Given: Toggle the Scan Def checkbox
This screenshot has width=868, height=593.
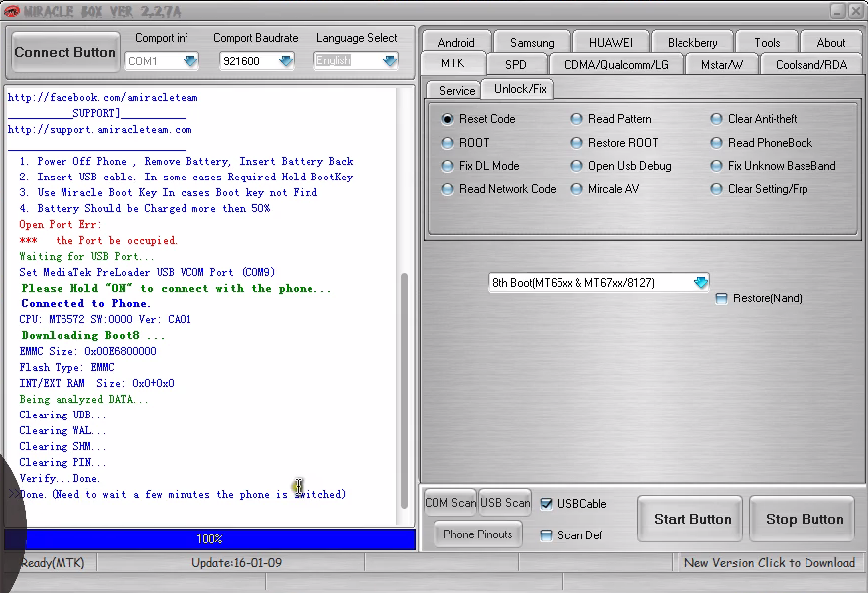Looking at the screenshot, I should [546, 535].
